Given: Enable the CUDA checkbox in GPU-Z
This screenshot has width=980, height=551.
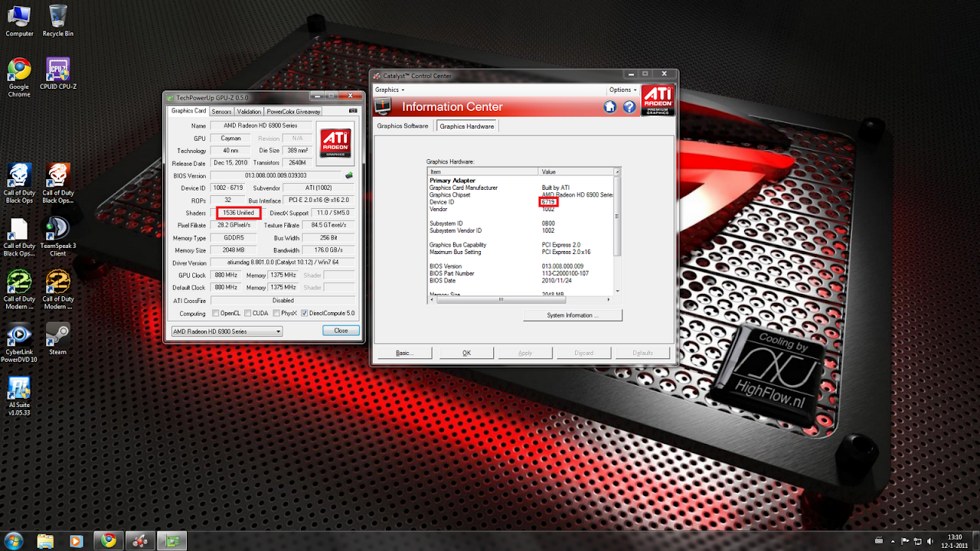Looking at the screenshot, I should [x=248, y=313].
